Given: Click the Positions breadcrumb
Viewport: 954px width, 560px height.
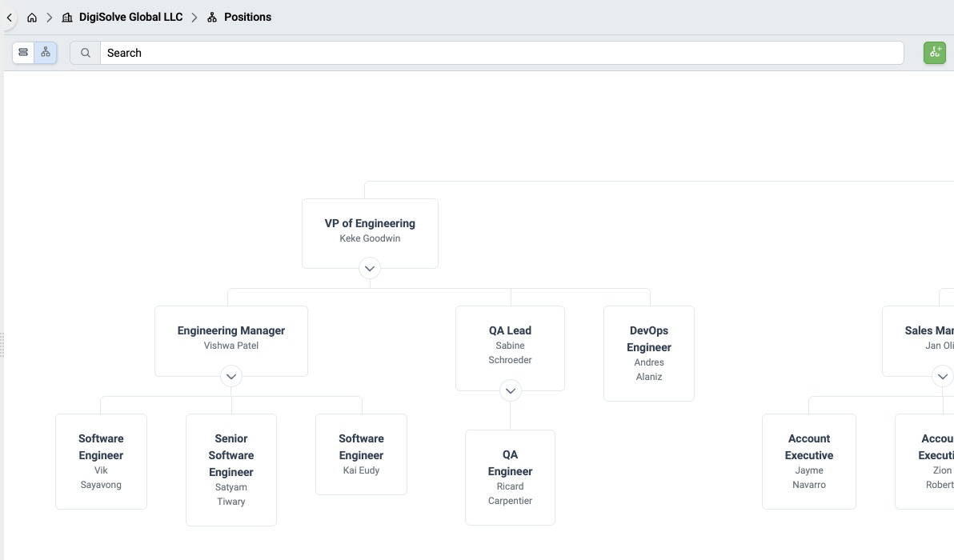Looking at the screenshot, I should [247, 17].
